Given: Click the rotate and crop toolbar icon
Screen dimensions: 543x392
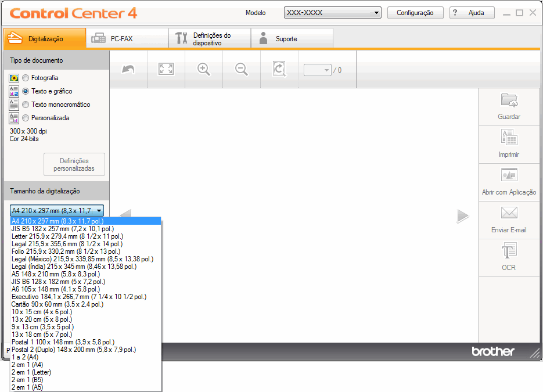Looking at the screenshot, I should 279,69.
